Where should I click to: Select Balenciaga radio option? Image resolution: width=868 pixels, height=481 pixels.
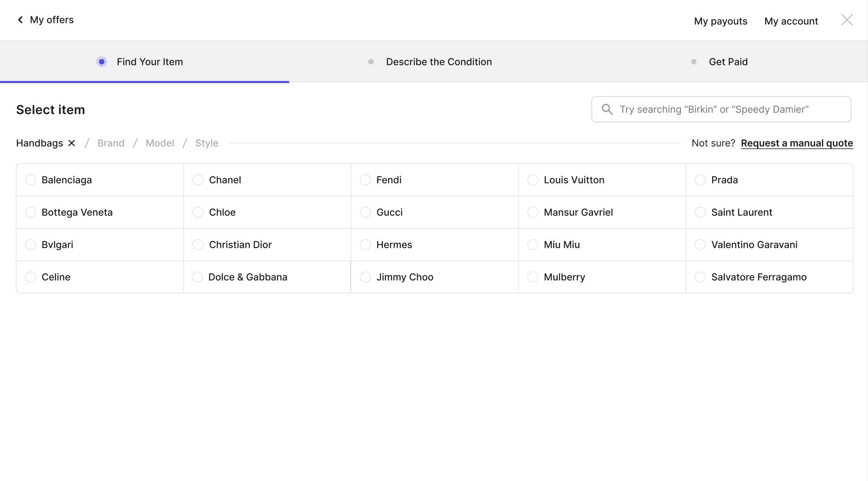(31, 180)
